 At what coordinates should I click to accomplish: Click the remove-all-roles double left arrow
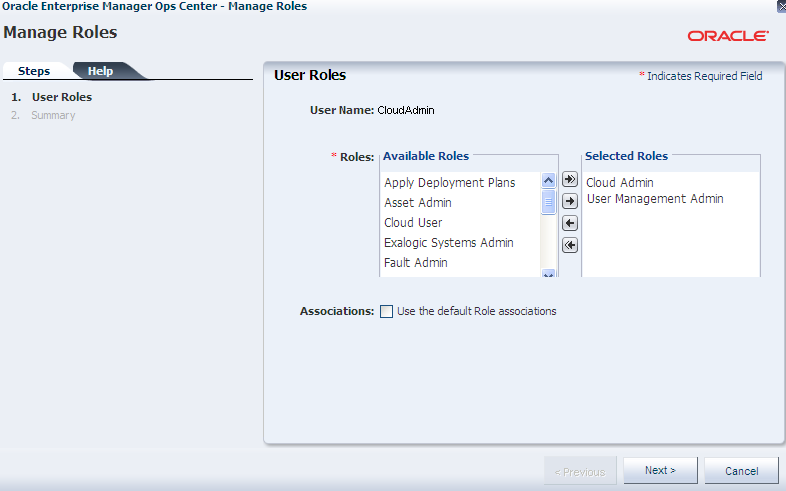click(569, 245)
